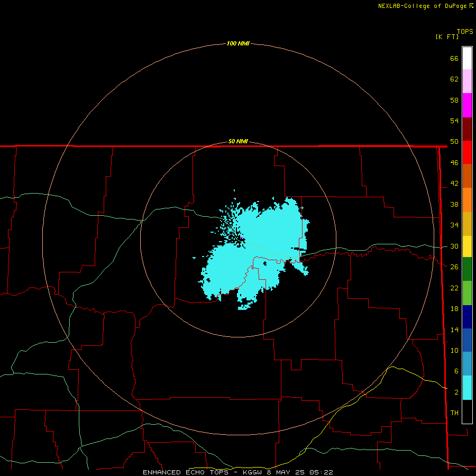Click the legend value 66
Image resolution: width=476 pixels, height=476 pixels.
(454, 58)
